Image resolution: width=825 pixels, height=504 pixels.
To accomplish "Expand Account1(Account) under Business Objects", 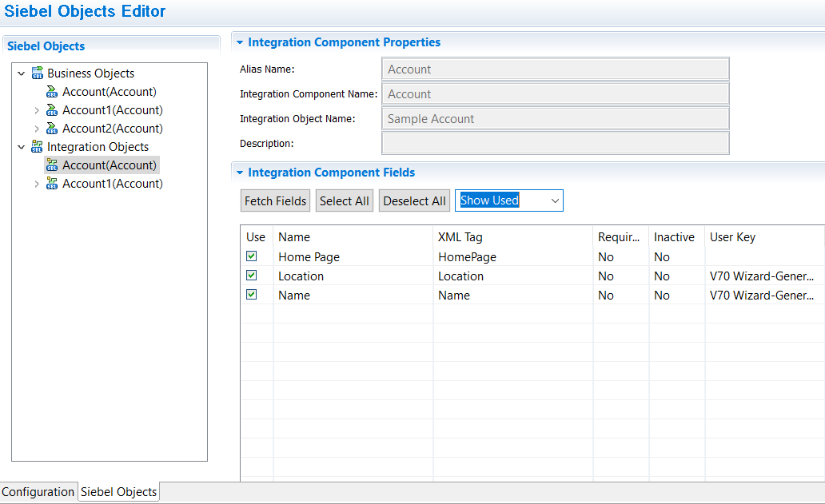I will tap(36, 110).
